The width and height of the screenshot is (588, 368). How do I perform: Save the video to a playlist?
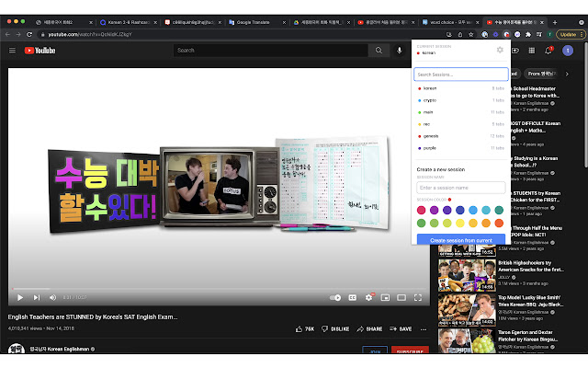(x=401, y=329)
